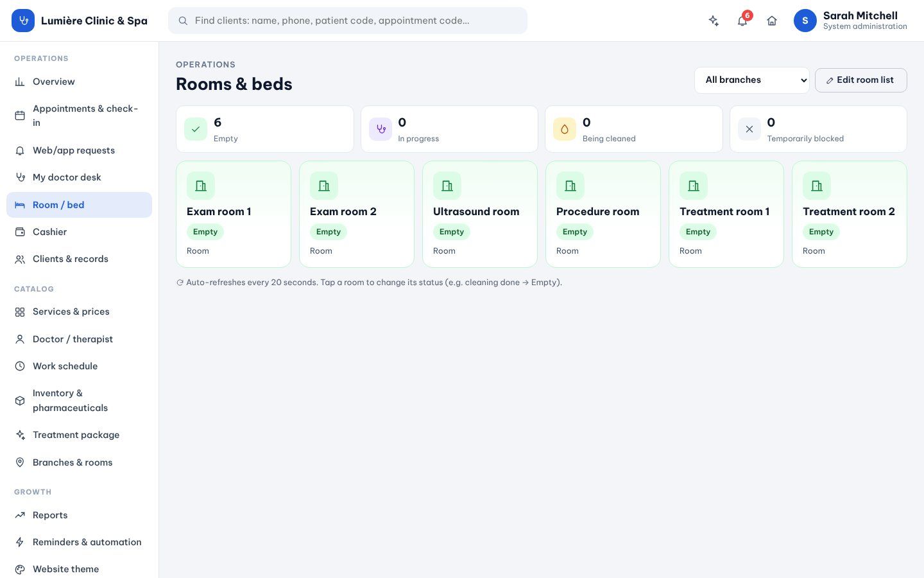Image resolution: width=924 pixels, height=578 pixels.
Task: Open Appointments & check-in in sidebar
Action: pyautogui.click(x=79, y=116)
